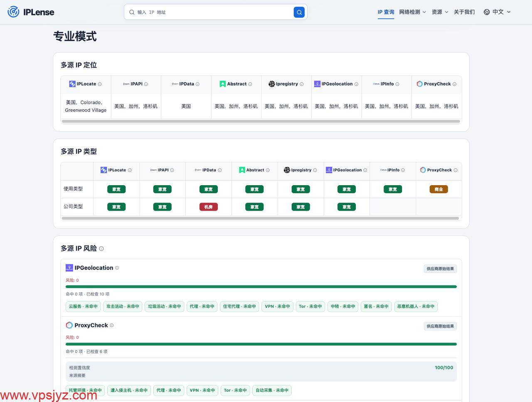The image size is (532, 402).
Task: Click the globe language icon
Action: click(x=487, y=12)
